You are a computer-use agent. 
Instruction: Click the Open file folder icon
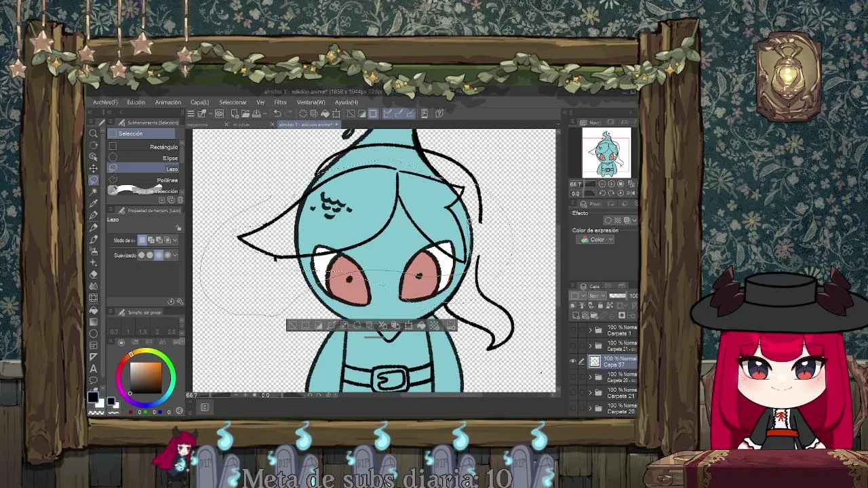point(245,113)
